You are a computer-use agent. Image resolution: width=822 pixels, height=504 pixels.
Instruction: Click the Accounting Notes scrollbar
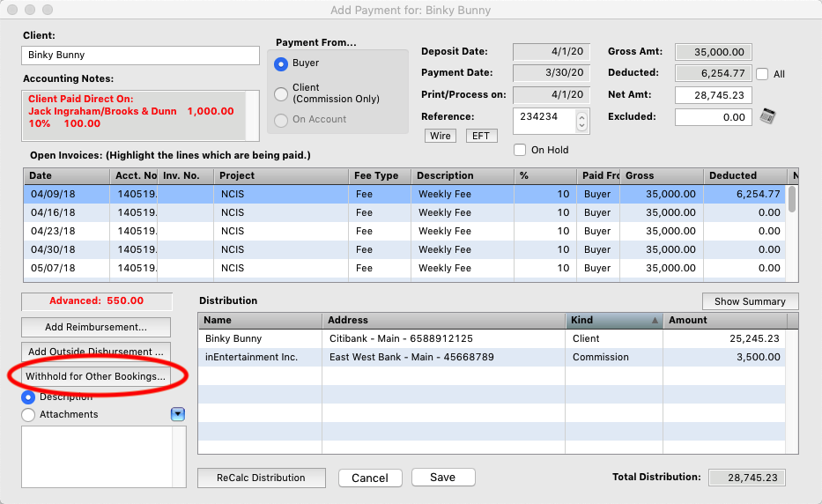coord(252,115)
